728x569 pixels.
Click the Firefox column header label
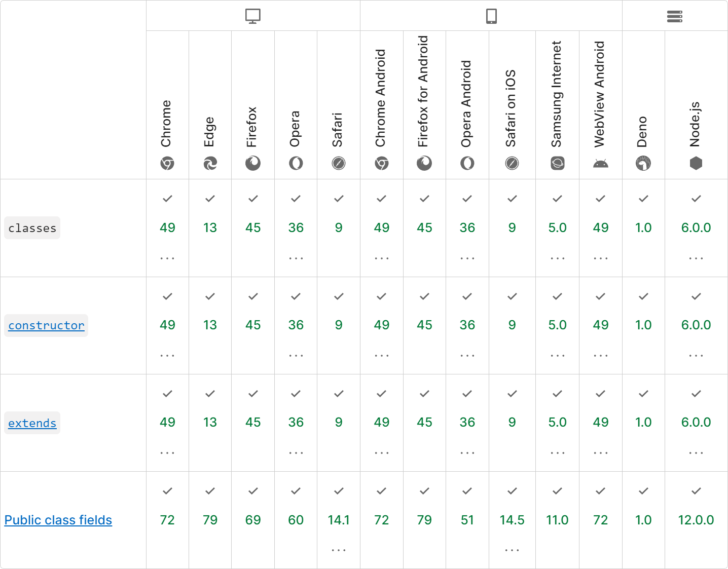tap(252, 127)
